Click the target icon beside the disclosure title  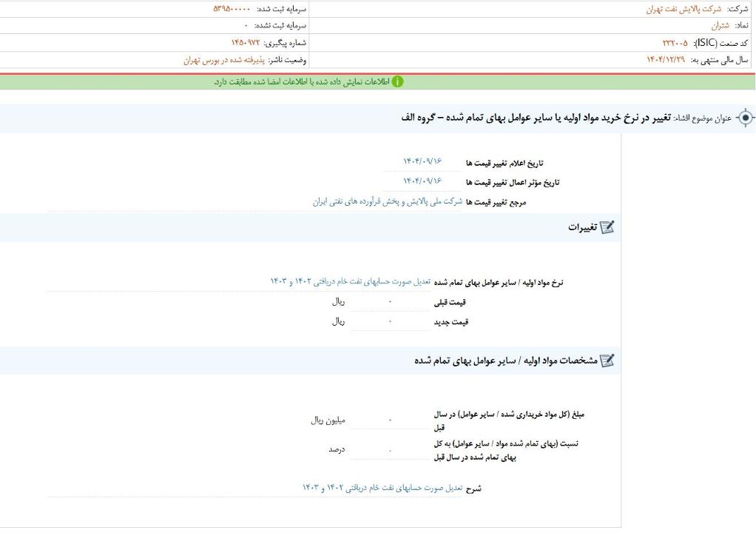(x=745, y=118)
